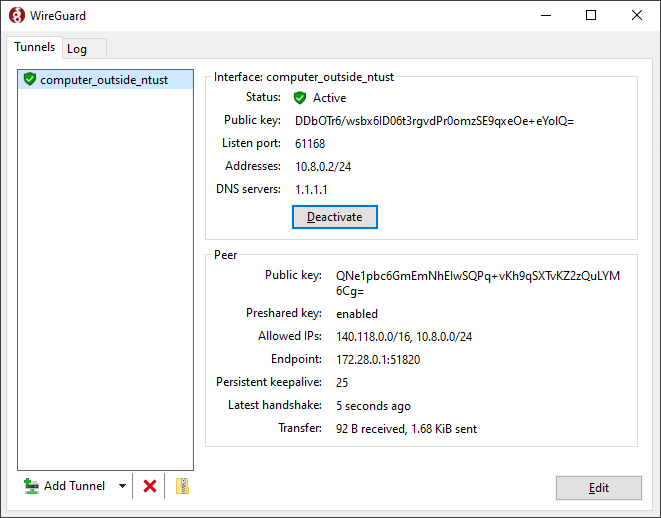Click the Active status text

tap(329, 98)
